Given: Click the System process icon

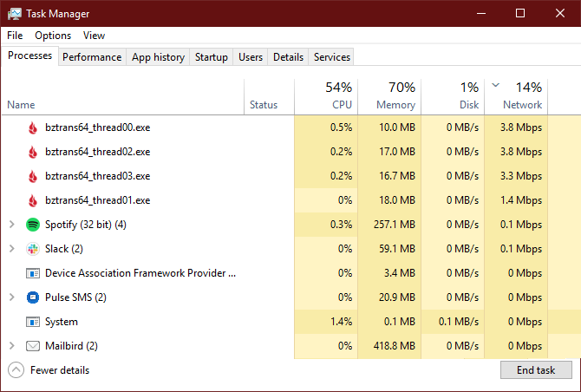Looking at the screenshot, I should click(x=33, y=322).
